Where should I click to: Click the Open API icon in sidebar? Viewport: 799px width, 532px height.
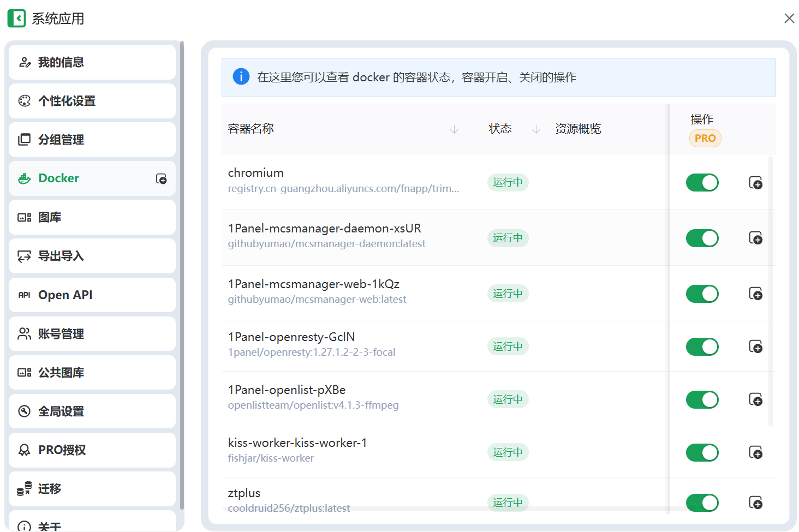tap(25, 295)
